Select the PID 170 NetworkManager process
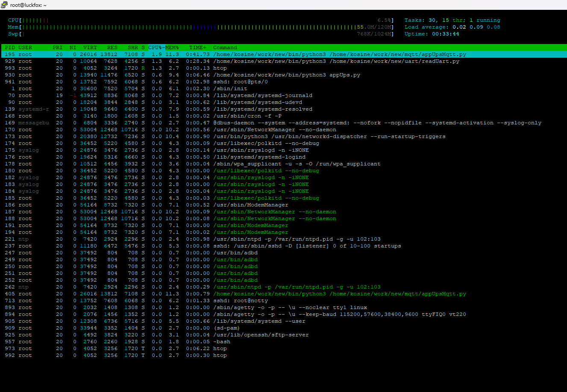The width and height of the screenshot is (567, 392). click(x=283, y=130)
